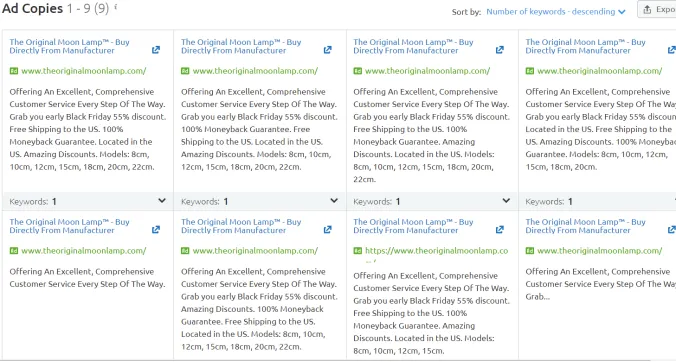Expand Keywords chevron under third top-row ad card
The image size is (676, 362).
coord(506,200)
